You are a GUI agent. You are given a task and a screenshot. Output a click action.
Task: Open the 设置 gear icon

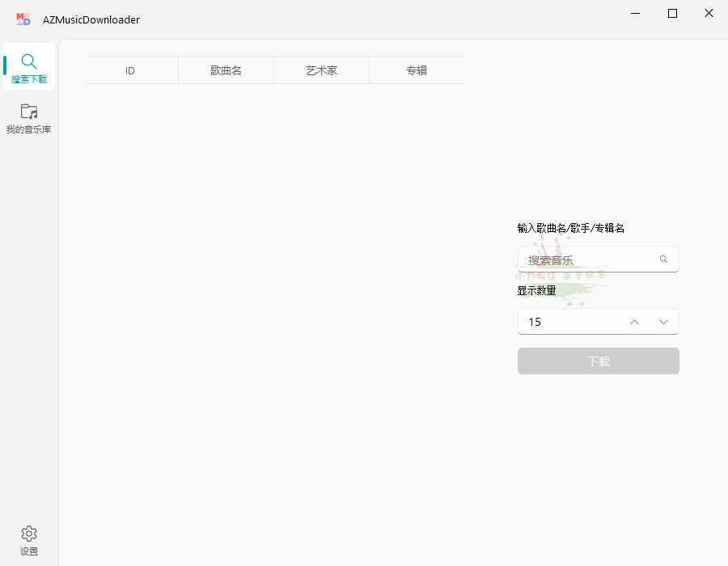(29, 533)
